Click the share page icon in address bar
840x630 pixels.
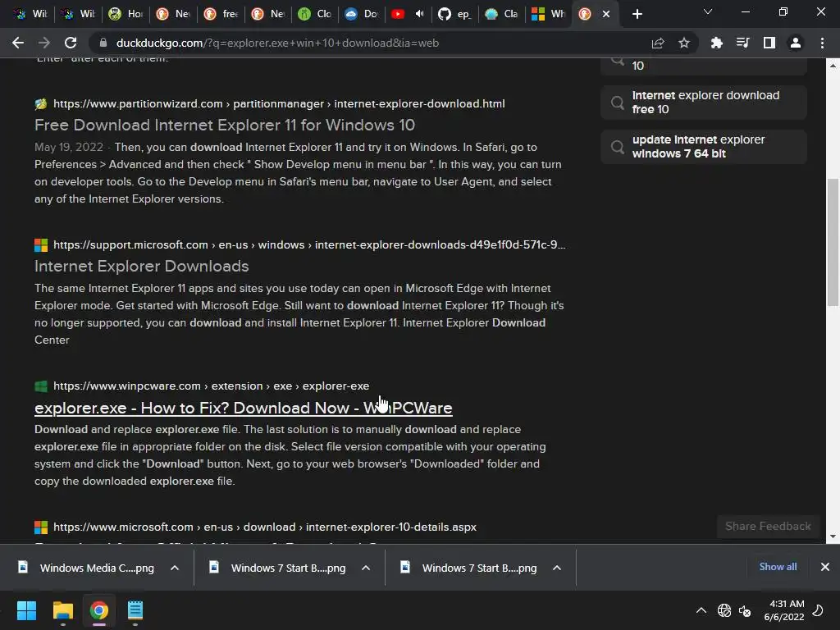tap(658, 43)
